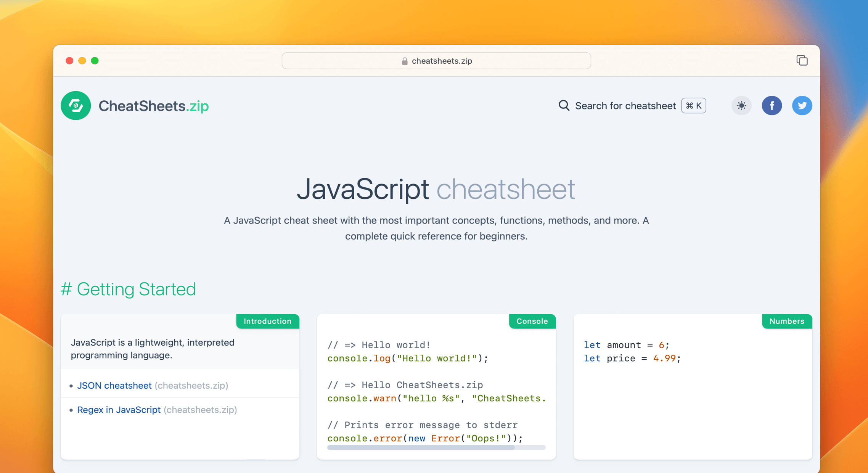Minimize window using yellow traffic light
Viewport: 868px width, 473px height.
[x=82, y=61]
